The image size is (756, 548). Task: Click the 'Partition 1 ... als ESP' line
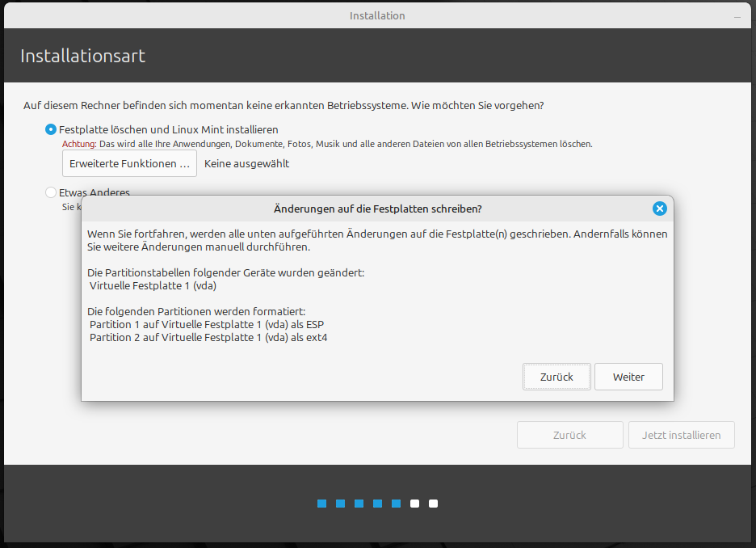(206, 325)
